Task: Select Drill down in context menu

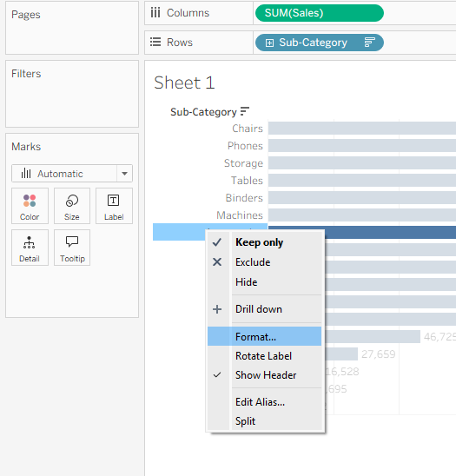Action: click(264, 309)
